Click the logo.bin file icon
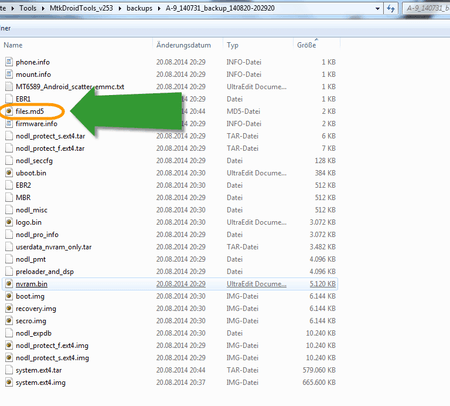This screenshot has width=450, height=406. tap(9, 222)
